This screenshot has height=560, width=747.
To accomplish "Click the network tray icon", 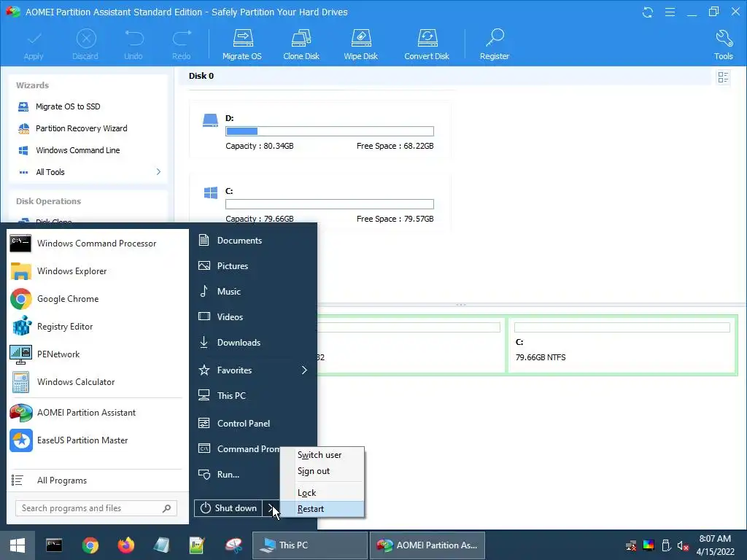I will click(631, 545).
